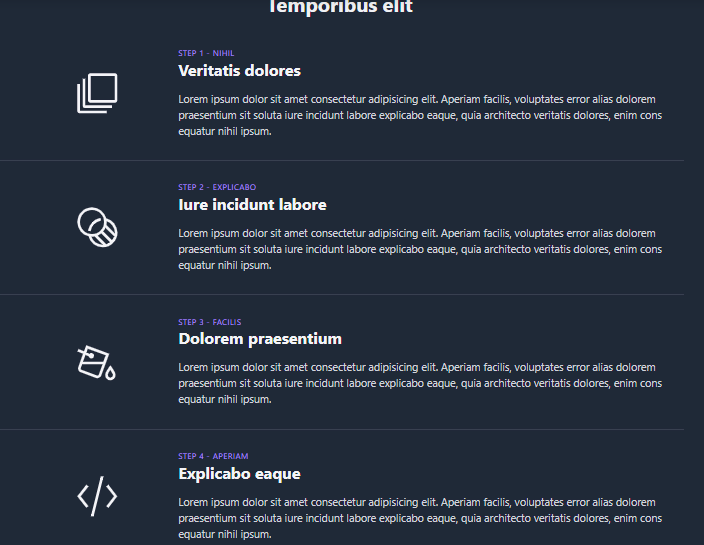
Task: Click the 'Dolorem praesentium' heading
Action: (260, 339)
